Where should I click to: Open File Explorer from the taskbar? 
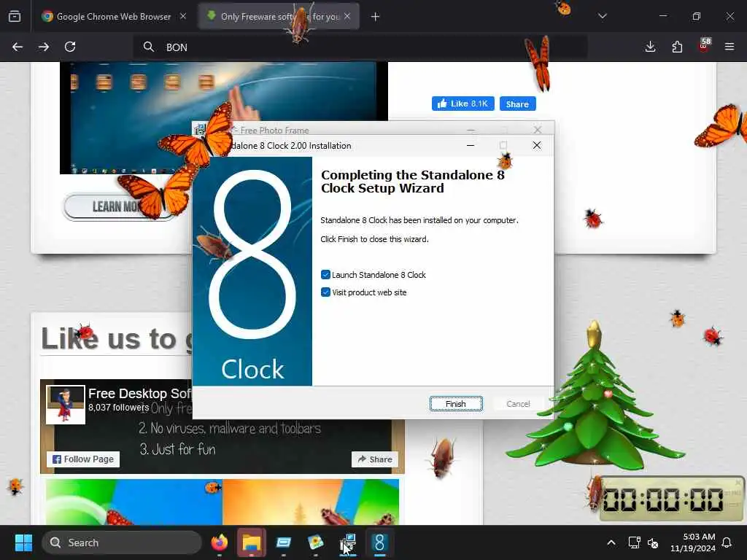point(252,542)
